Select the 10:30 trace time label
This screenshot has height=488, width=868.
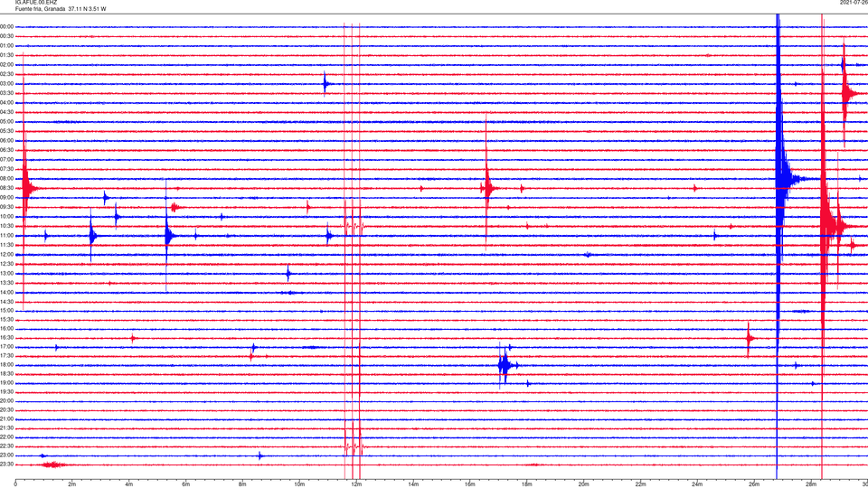(7, 226)
